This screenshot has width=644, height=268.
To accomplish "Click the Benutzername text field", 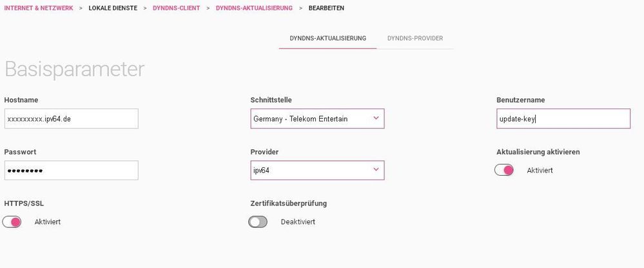I will coord(563,119).
